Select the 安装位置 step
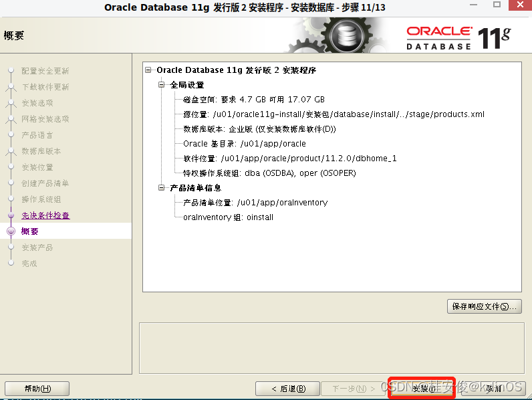532x400 pixels. point(37,167)
